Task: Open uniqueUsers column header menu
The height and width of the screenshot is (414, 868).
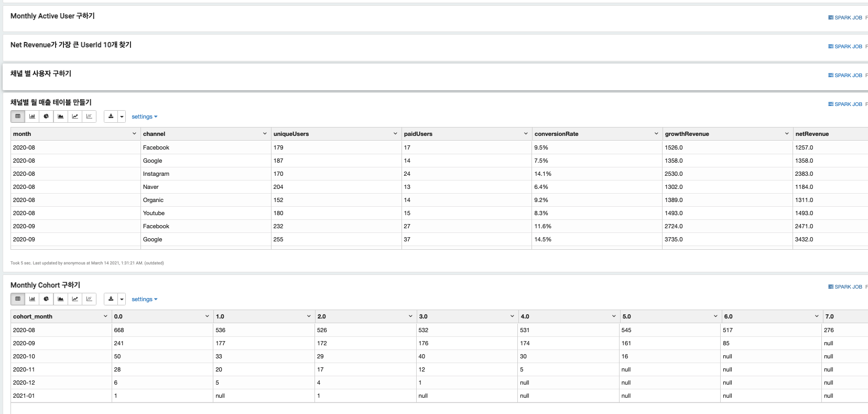Action: [x=395, y=134]
